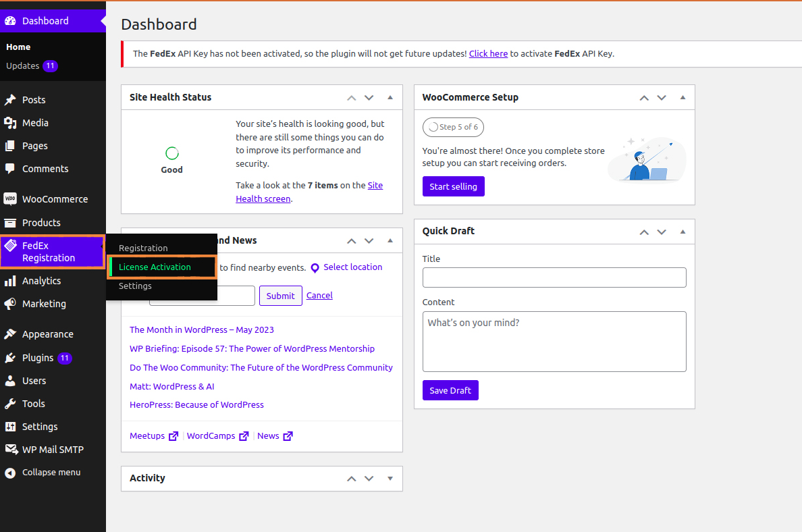Cancel the location entry
This screenshot has width=802, height=532.
tap(319, 295)
